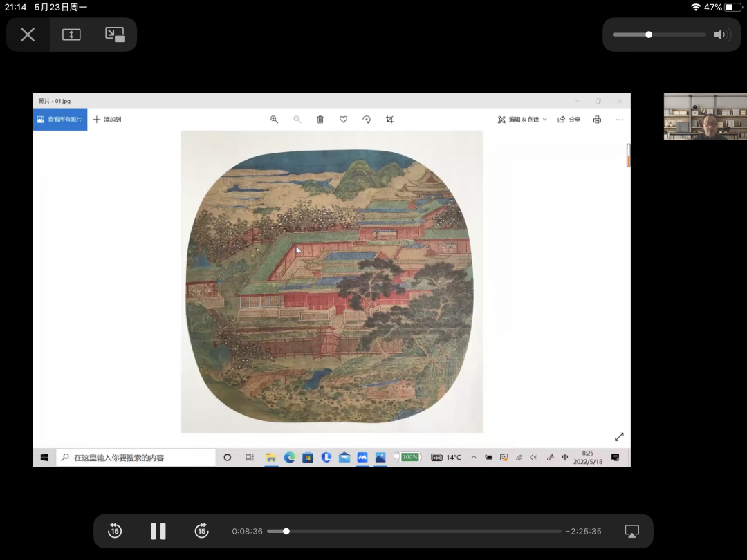Viewport: 747px width, 560px height.
Task: Click the 照片 - 01.jpg window title
Action: pos(55,101)
